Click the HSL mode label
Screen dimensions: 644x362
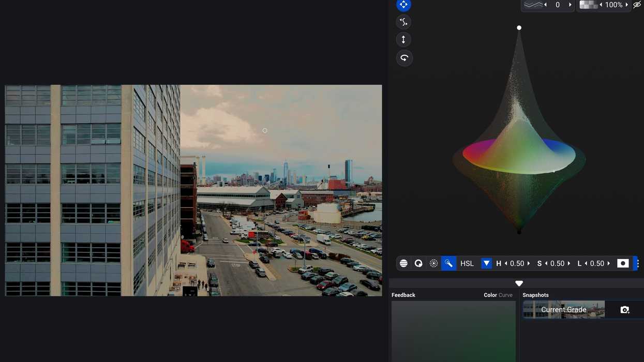click(467, 264)
